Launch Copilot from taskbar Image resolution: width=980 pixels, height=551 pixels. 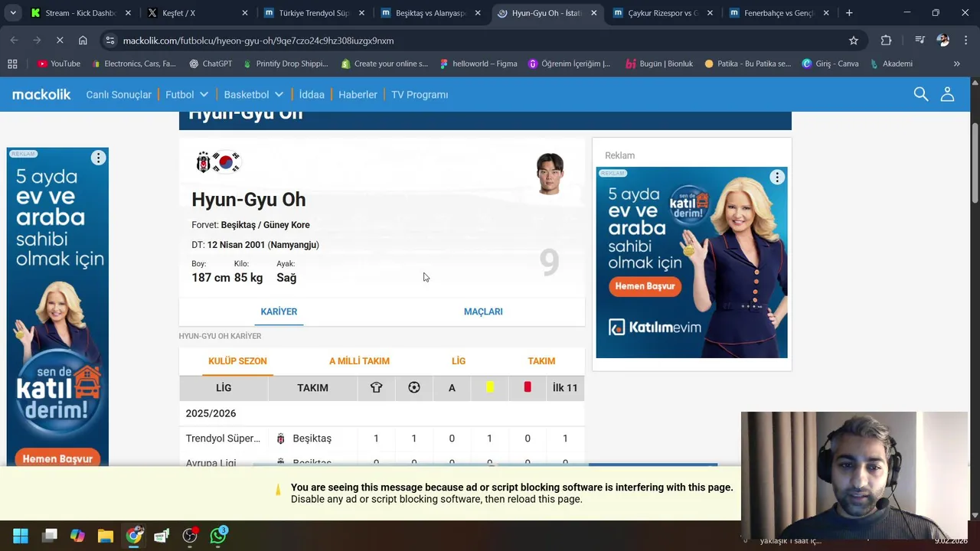tap(77, 536)
